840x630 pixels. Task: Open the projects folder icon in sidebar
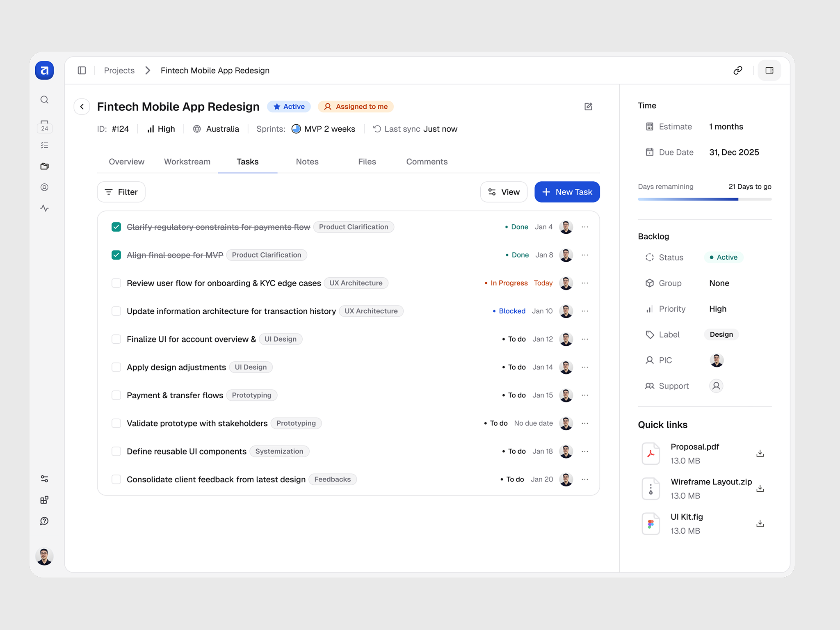coord(44,166)
